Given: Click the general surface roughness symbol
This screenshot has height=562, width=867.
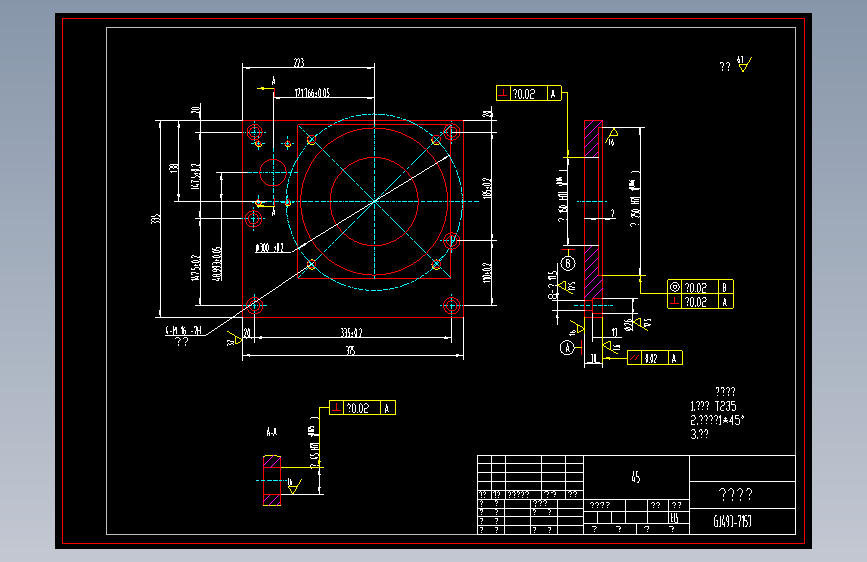Looking at the screenshot, I should point(744,64).
